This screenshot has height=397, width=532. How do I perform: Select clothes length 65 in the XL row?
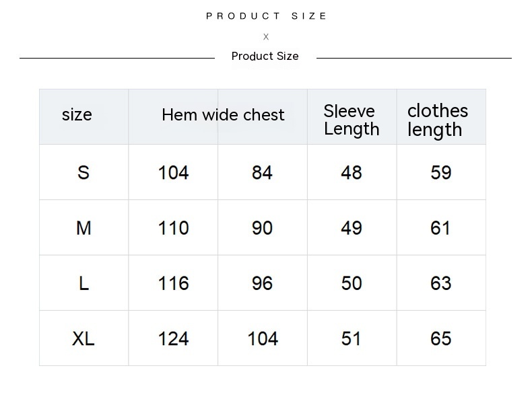(x=440, y=338)
